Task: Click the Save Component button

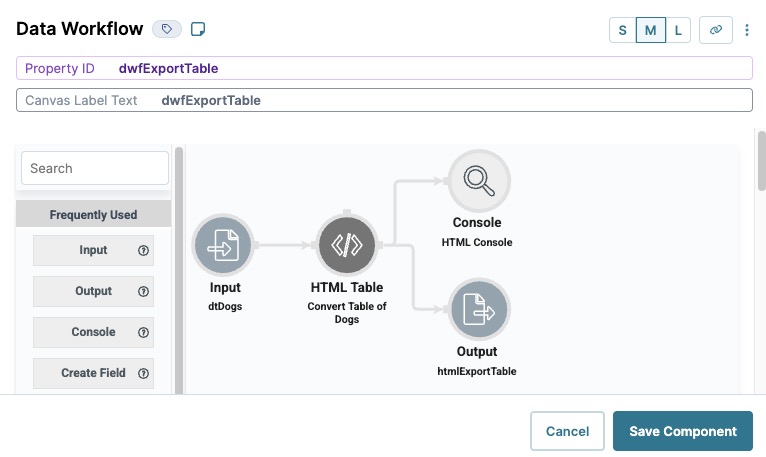Action: click(682, 431)
